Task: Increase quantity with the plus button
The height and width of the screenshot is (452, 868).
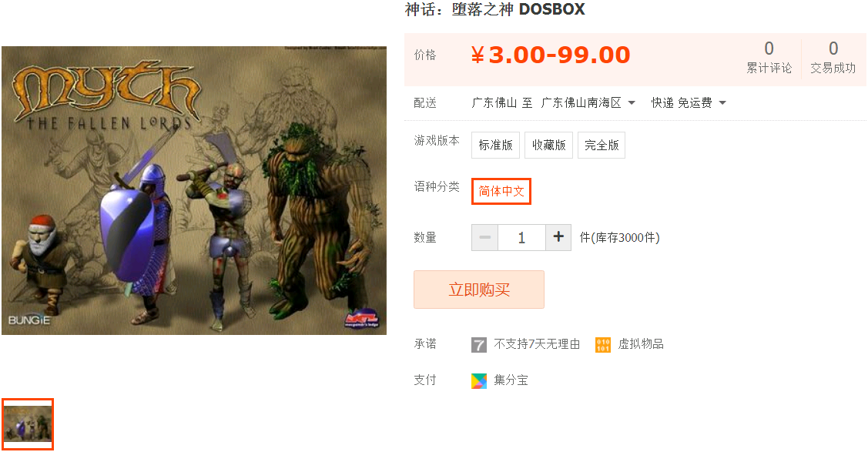Action: 558,237
